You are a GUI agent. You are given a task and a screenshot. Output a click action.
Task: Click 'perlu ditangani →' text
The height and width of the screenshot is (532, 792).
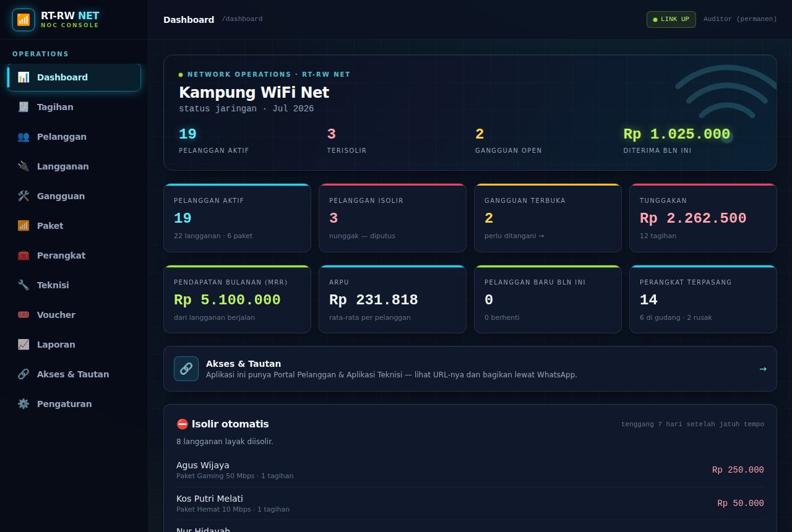(x=514, y=236)
